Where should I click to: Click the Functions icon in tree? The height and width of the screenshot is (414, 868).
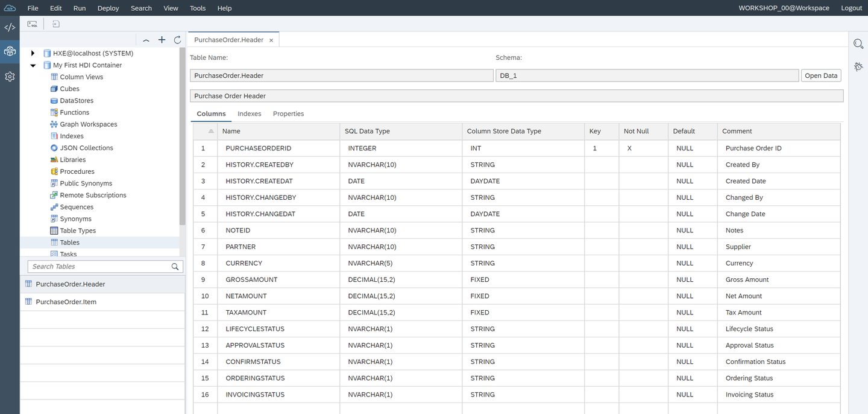(54, 112)
